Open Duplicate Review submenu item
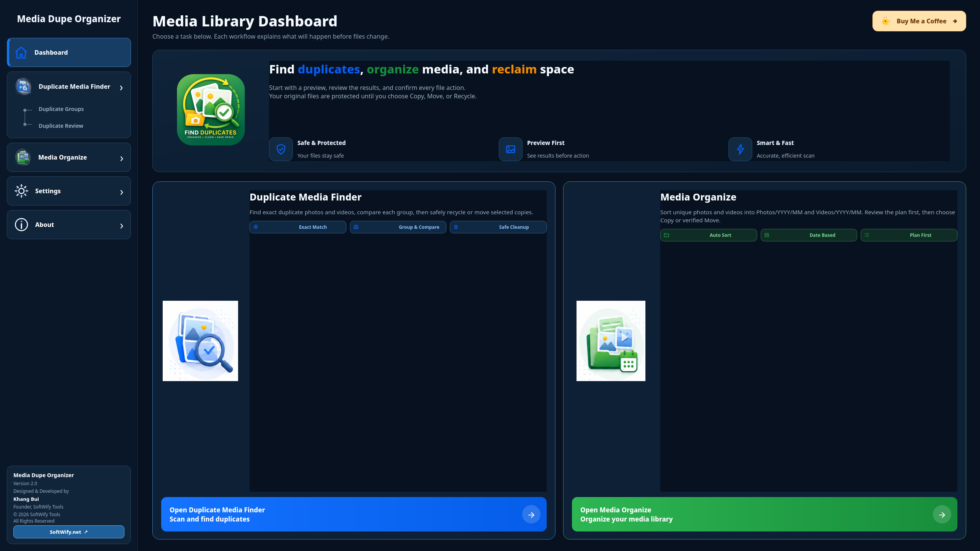 pos(61,126)
